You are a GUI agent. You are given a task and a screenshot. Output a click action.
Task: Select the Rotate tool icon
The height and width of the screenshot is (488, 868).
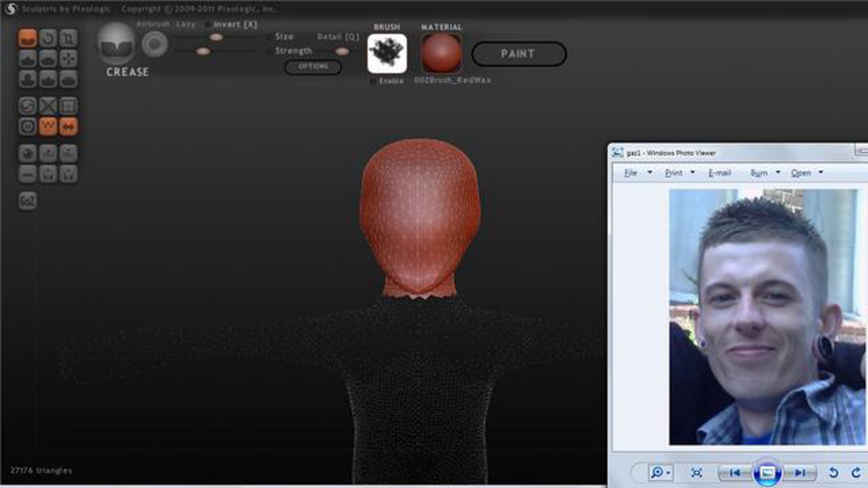[48, 38]
